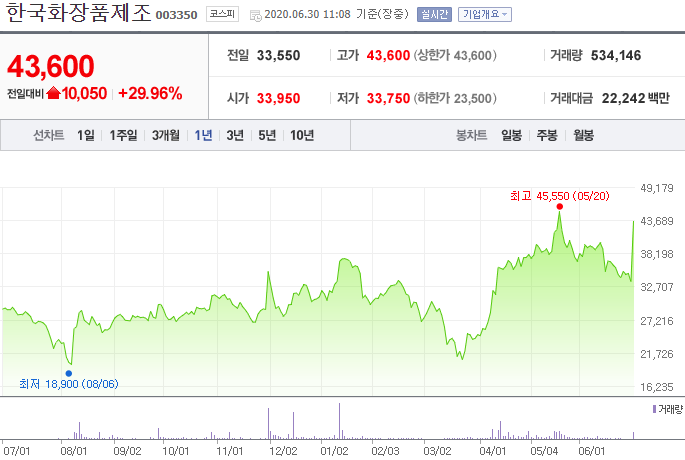The height and width of the screenshot is (460, 685).
Task: Click the stock code 003350
Action: pos(176,15)
